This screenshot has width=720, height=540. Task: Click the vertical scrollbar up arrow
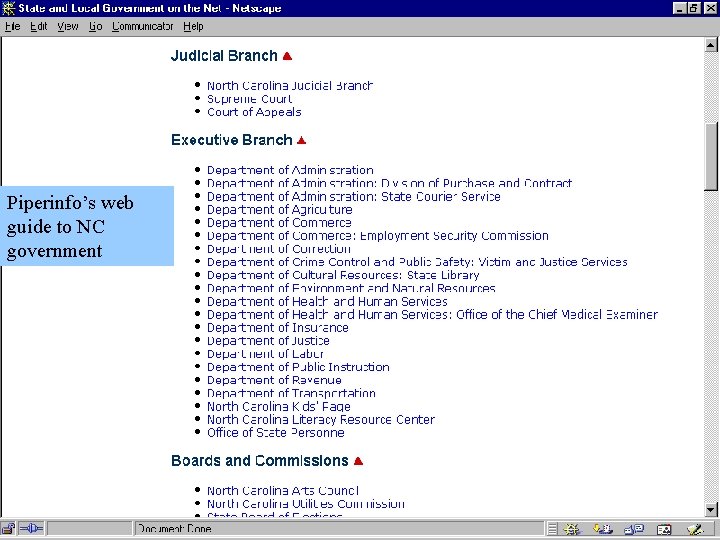tap(711, 45)
